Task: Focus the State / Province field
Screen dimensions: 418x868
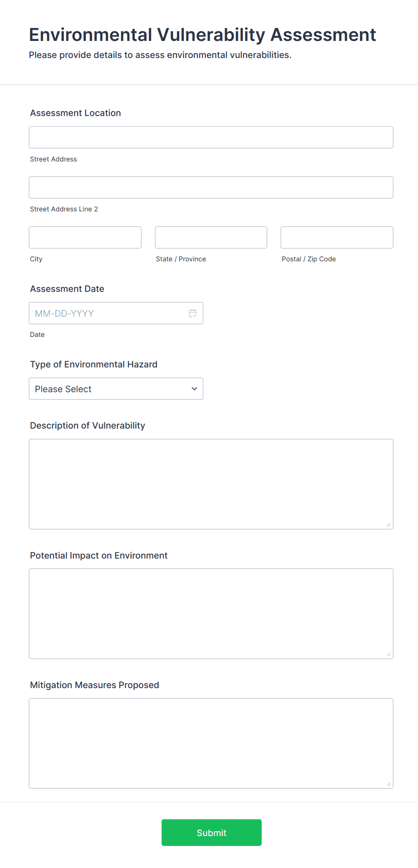Action: coord(211,237)
